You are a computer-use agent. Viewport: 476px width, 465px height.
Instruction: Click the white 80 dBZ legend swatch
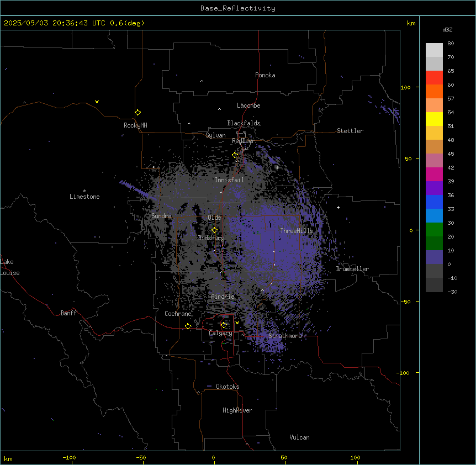coord(434,50)
